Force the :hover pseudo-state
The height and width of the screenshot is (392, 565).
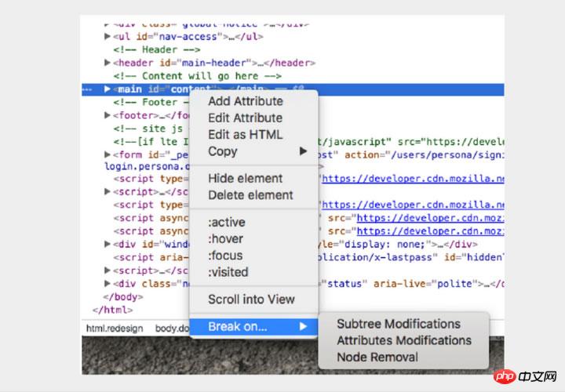coord(253,238)
